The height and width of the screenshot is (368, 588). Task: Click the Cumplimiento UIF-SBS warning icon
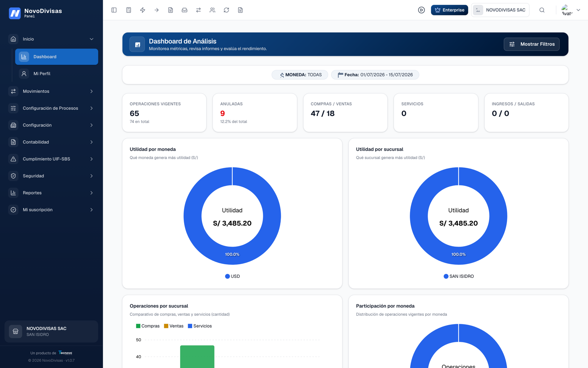tap(13, 159)
